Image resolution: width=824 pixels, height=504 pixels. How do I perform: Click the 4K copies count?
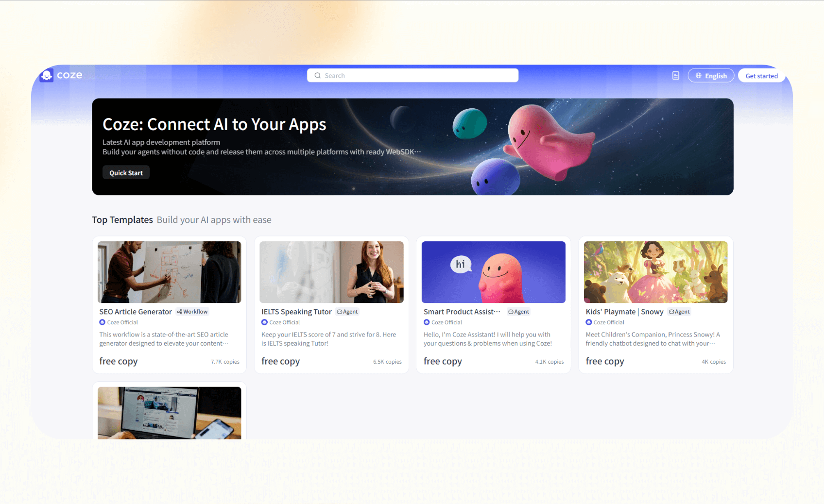[714, 362]
